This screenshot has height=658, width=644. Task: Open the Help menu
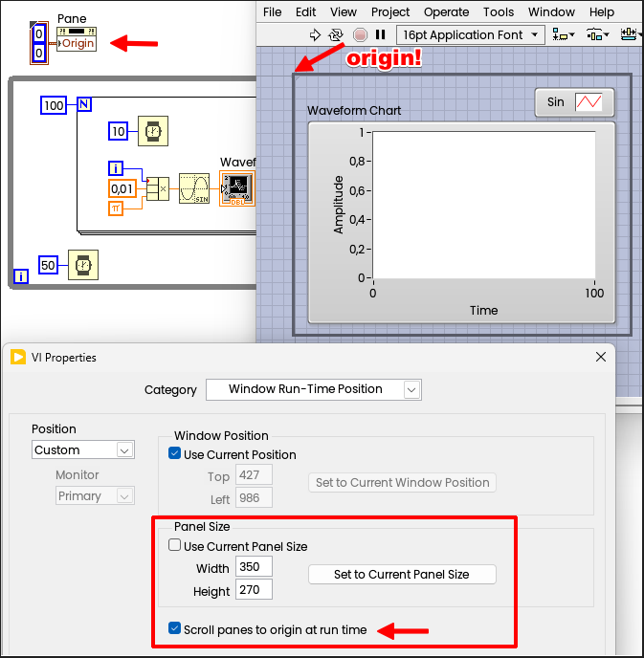point(601,12)
